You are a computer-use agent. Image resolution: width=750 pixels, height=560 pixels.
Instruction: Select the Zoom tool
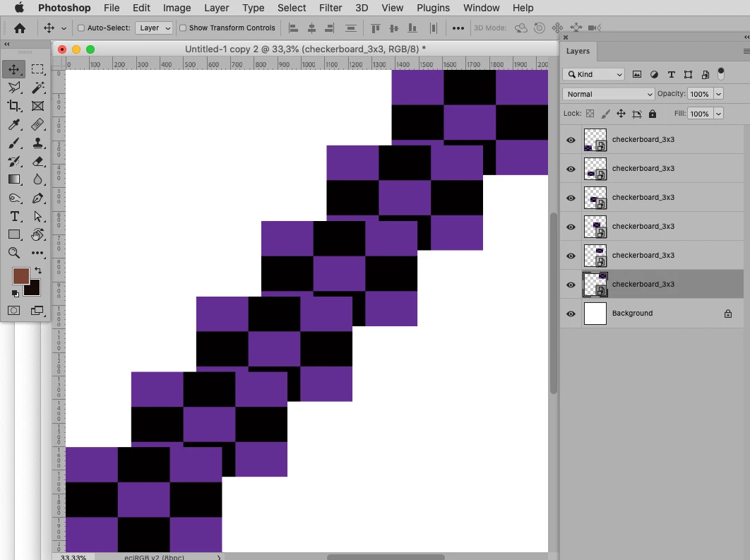click(x=14, y=253)
